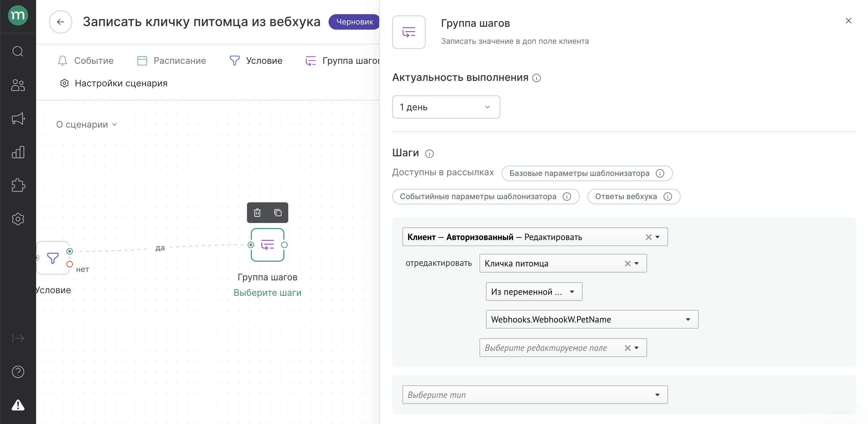The image size is (868, 424).
Task: Click the Базовые параметры шаблонизатора chip
Action: point(587,173)
